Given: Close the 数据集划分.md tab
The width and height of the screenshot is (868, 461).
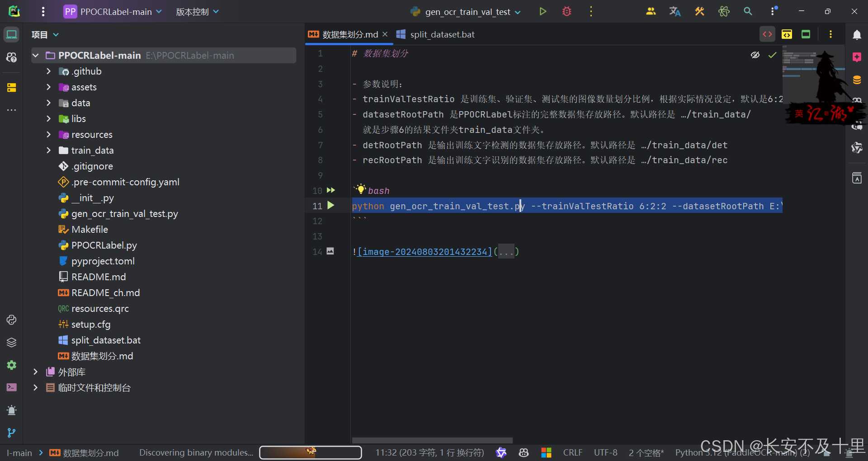Looking at the screenshot, I should (x=385, y=34).
